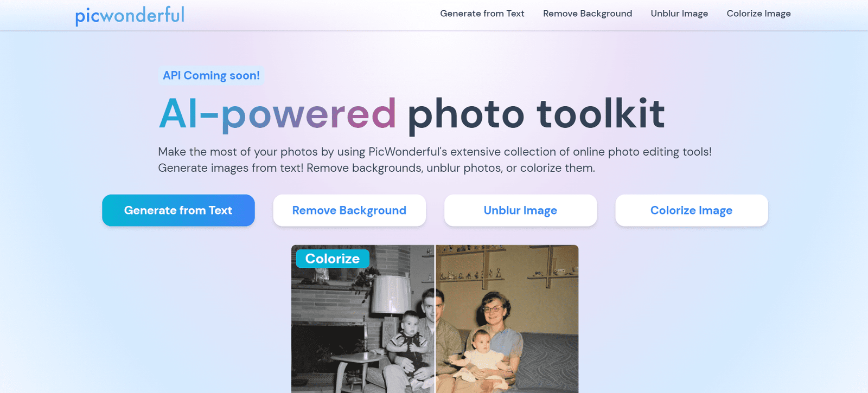The image size is (868, 393).
Task: Open Generate from Text in top navigation
Action: point(482,14)
